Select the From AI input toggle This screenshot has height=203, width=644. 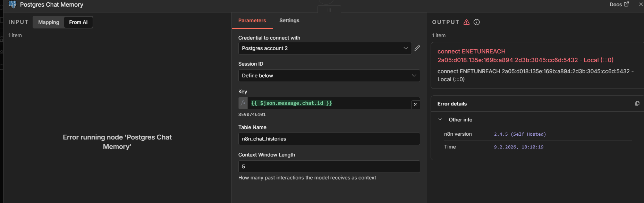point(78,22)
